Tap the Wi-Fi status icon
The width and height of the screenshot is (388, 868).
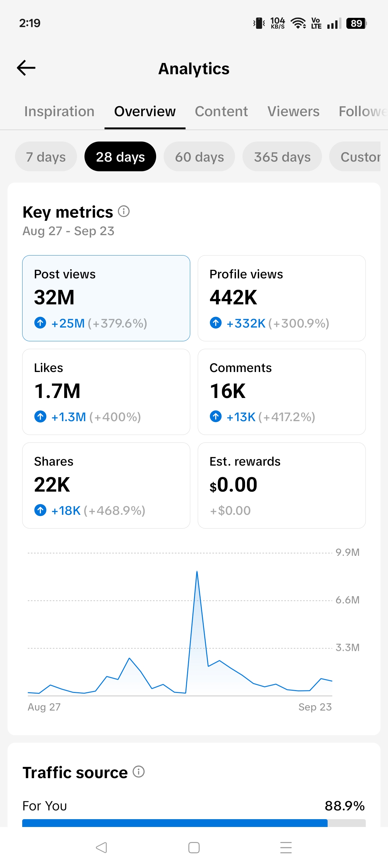click(x=299, y=23)
